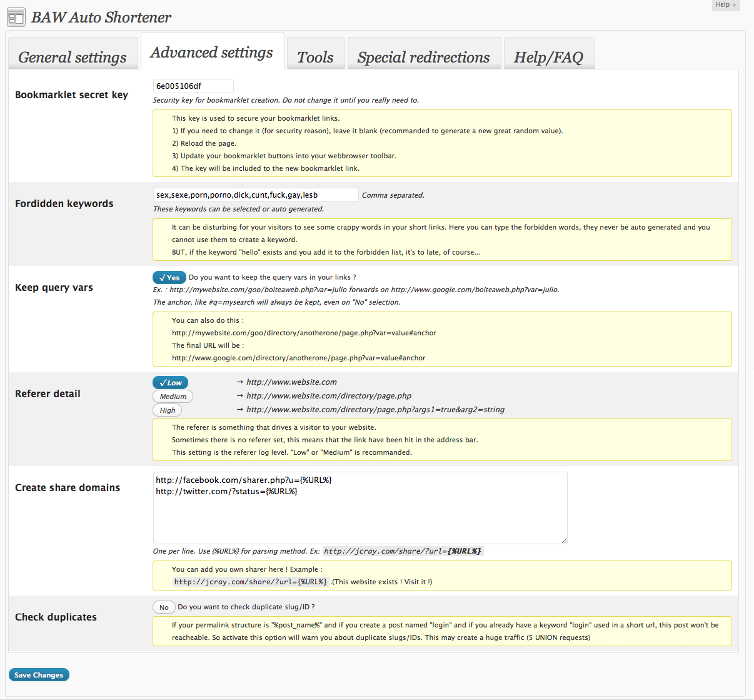The width and height of the screenshot is (754, 700).
Task: Click 'The referer is something that drives' text
Action: click(274, 427)
